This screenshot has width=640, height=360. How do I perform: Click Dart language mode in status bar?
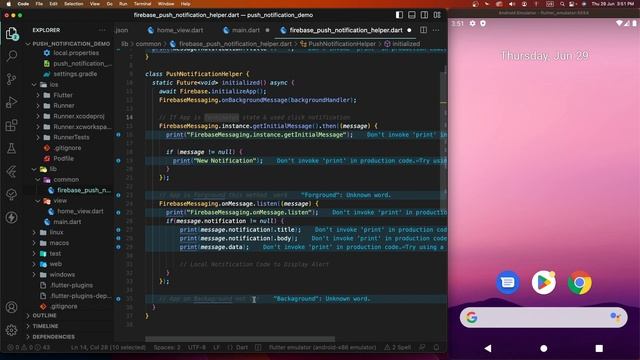point(238,347)
